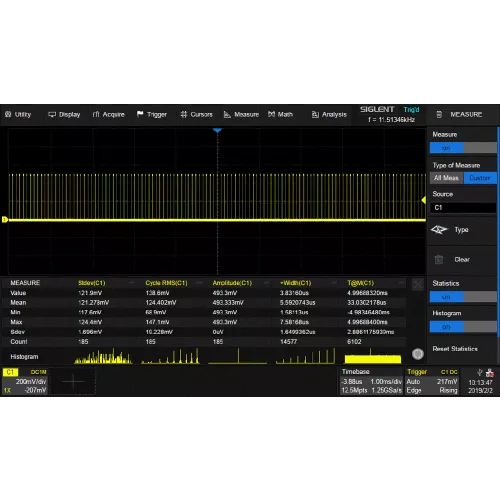The height and width of the screenshot is (500, 500).
Task: Click the yellow C1 channel label
Action: tap(10, 372)
